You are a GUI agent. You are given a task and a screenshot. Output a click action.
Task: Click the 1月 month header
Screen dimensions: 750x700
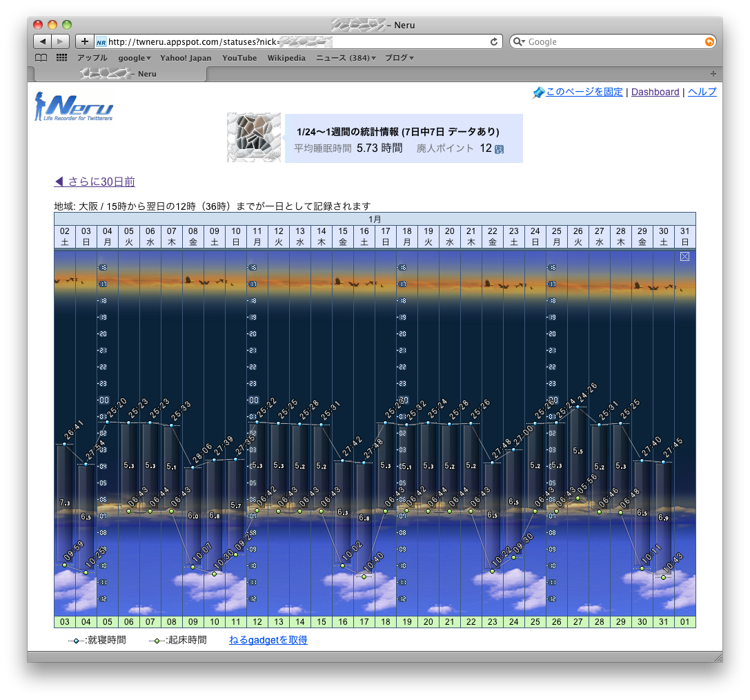(375, 219)
